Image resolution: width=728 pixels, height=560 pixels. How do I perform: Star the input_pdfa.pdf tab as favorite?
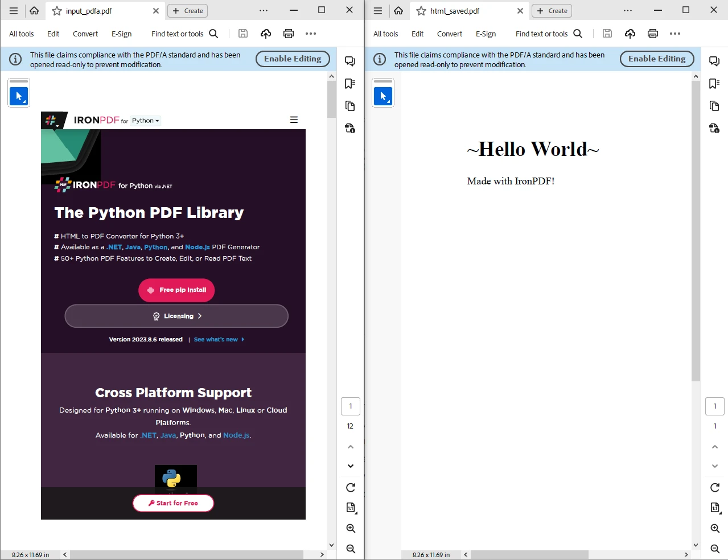[x=57, y=11]
